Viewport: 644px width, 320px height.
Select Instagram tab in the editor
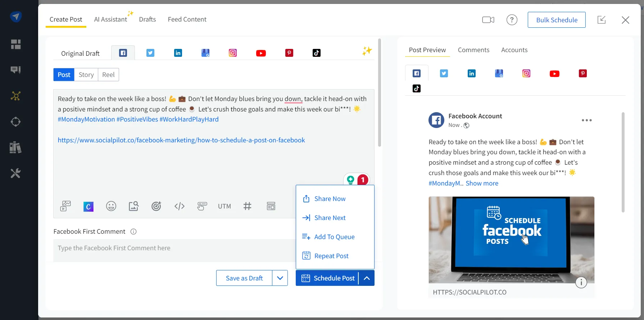[233, 53]
